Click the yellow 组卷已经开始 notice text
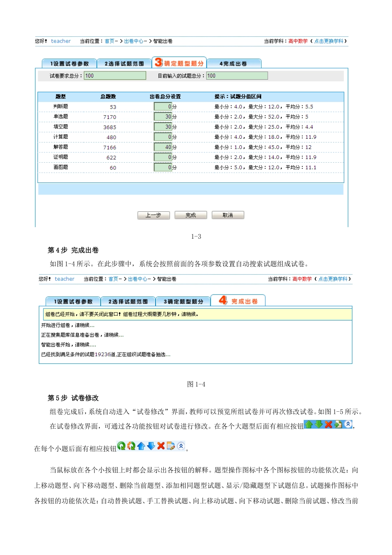 click(x=122, y=314)
